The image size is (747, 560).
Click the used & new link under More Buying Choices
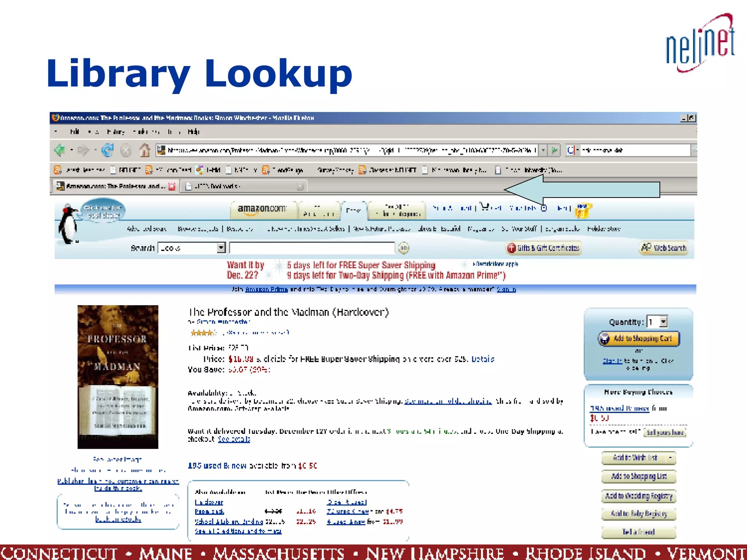click(619, 408)
